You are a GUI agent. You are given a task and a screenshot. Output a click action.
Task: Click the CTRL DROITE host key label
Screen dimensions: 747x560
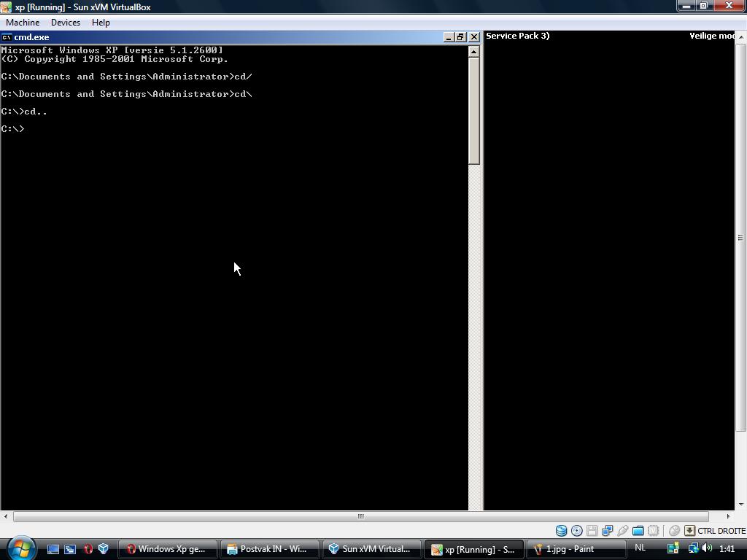coord(721,531)
